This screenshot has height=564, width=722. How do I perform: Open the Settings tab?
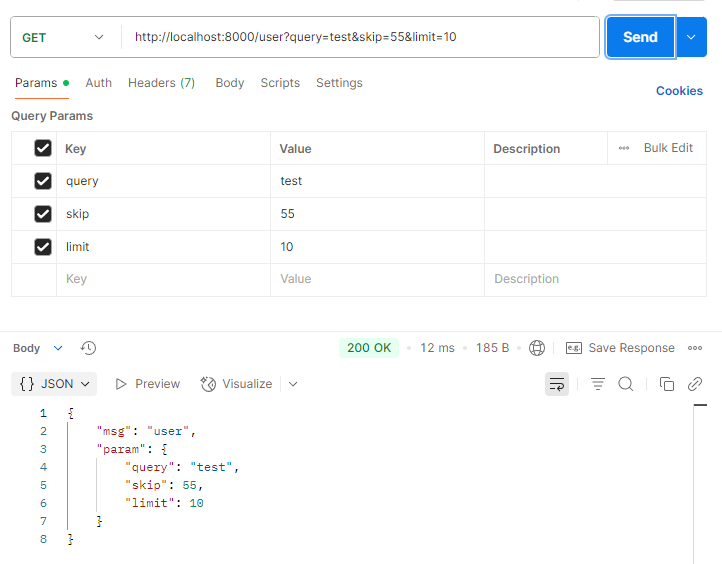click(339, 83)
